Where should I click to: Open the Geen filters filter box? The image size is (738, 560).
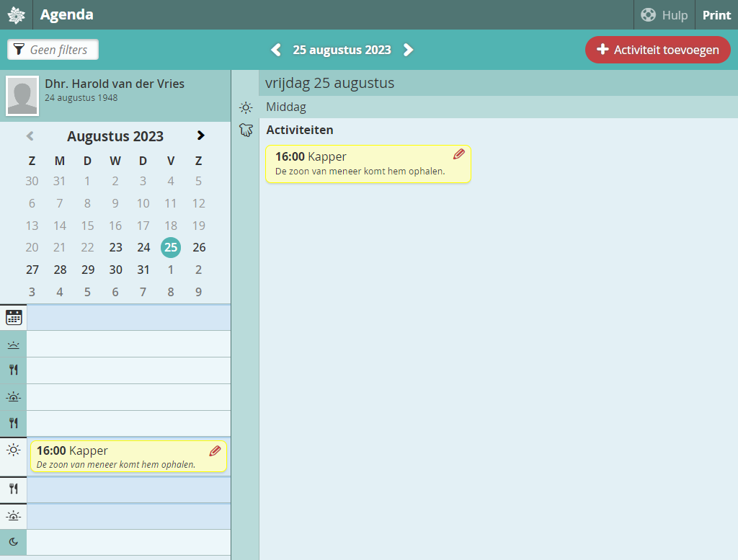pos(53,50)
